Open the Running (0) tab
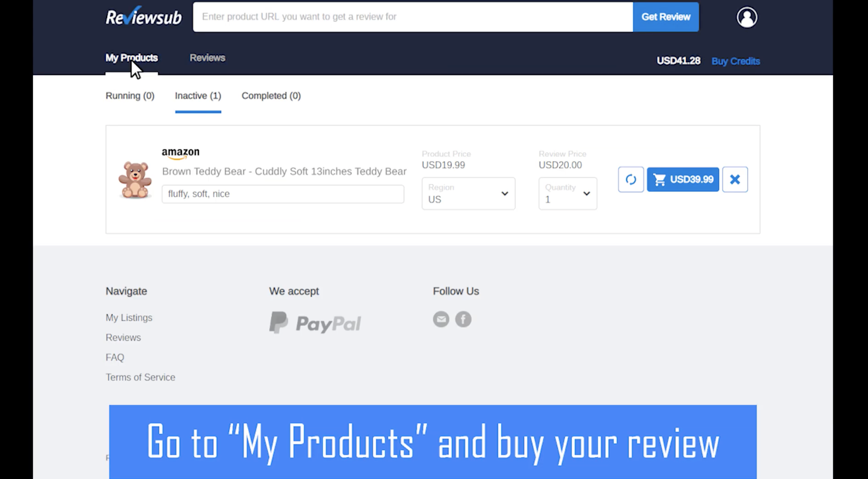This screenshot has width=868, height=479. [130, 96]
